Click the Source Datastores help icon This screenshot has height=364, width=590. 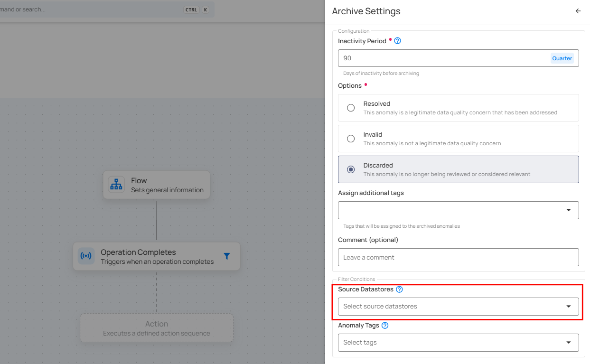399,289
